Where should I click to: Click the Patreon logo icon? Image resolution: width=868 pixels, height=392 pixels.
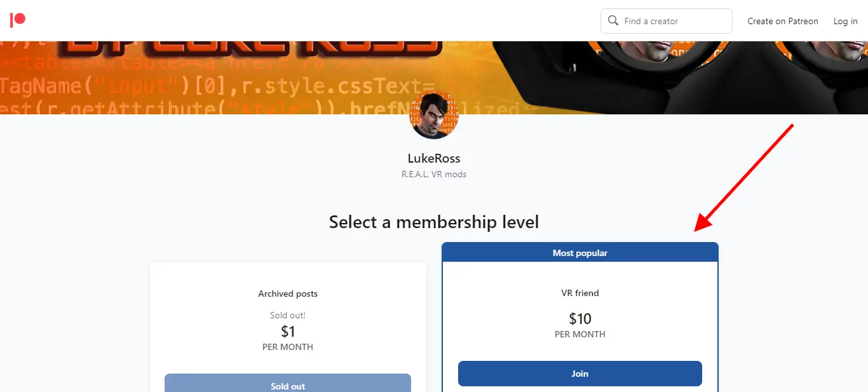18,20
